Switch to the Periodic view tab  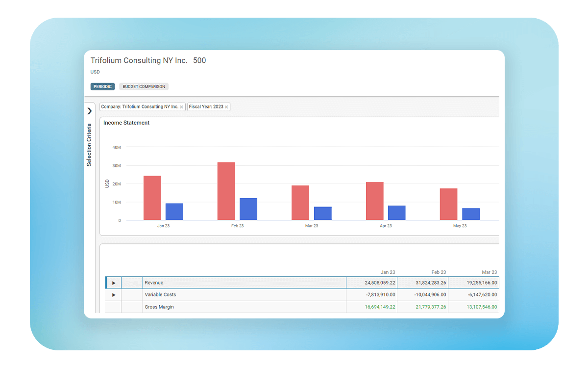tap(102, 87)
